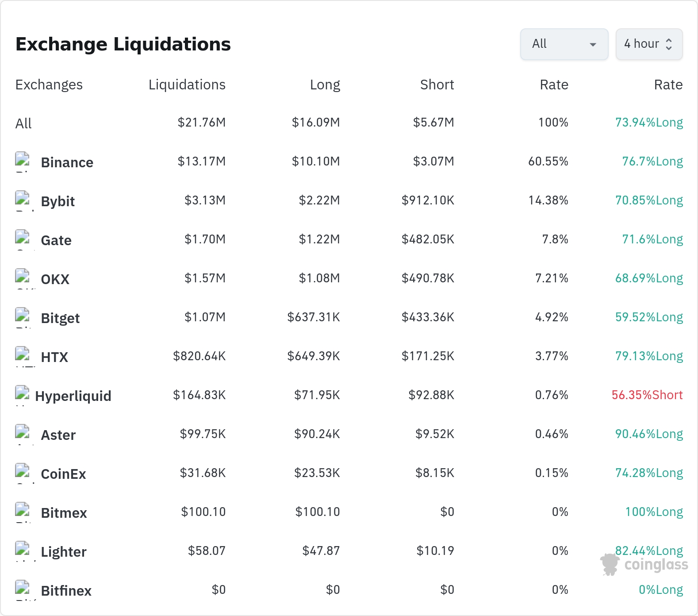Open the All coins dropdown

(564, 44)
